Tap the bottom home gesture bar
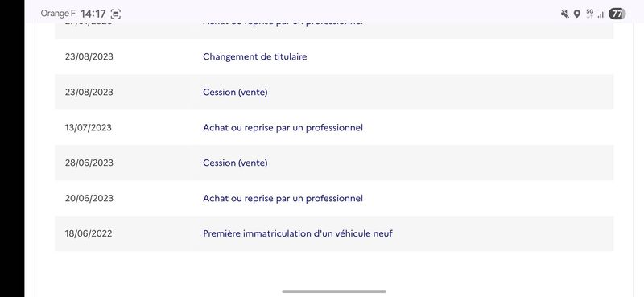644x297 pixels. click(334, 291)
